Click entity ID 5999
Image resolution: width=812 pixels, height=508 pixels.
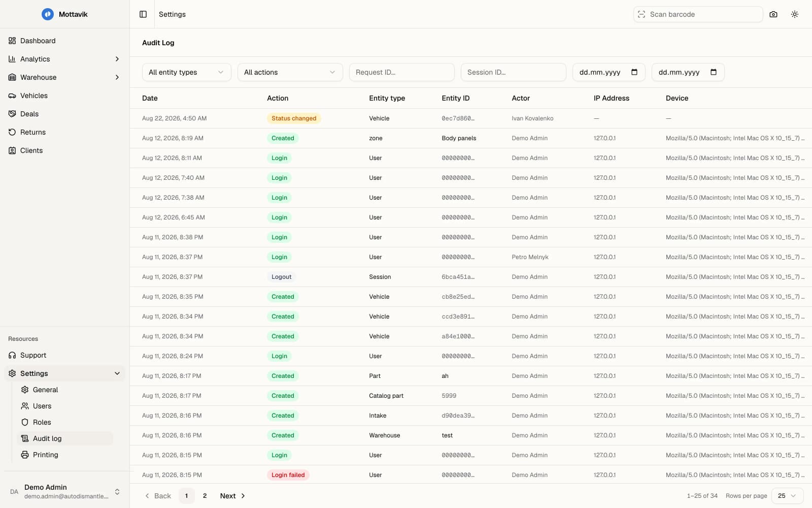pyautogui.click(x=449, y=396)
